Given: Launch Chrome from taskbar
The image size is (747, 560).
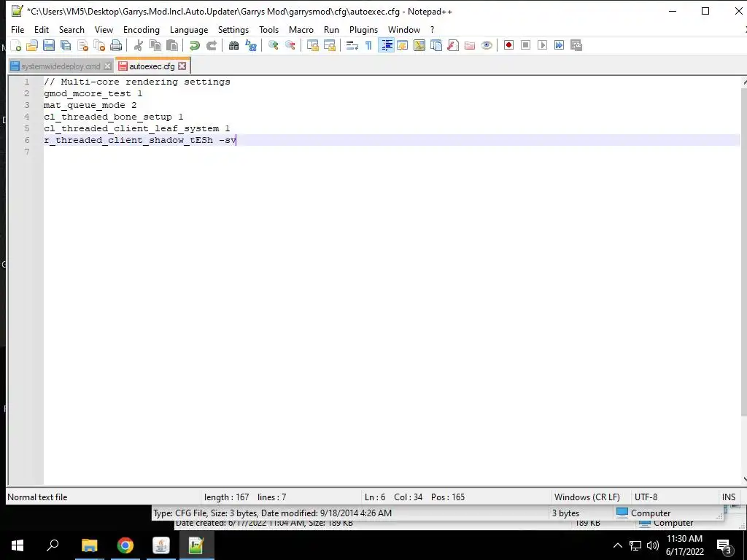Looking at the screenshot, I should click(x=125, y=545).
